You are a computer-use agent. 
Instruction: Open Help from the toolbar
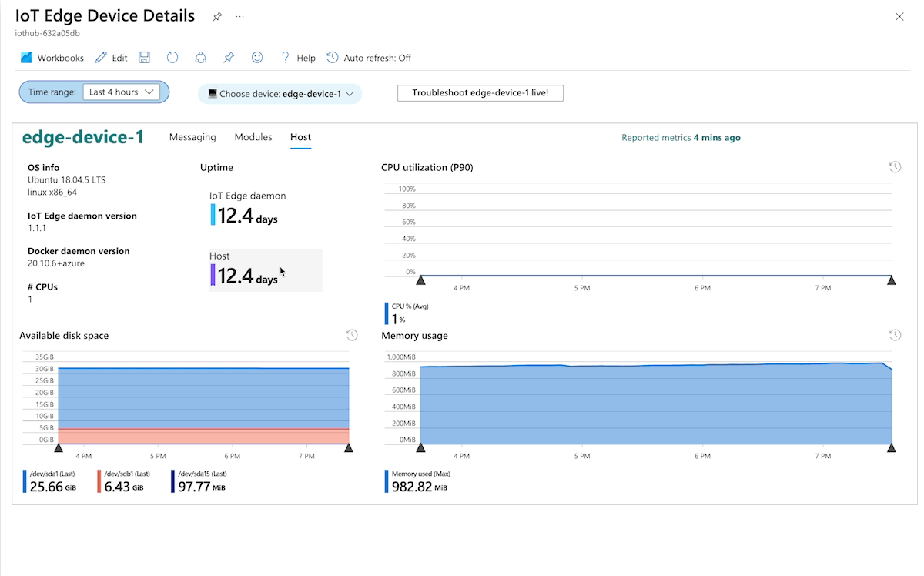click(298, 58)
